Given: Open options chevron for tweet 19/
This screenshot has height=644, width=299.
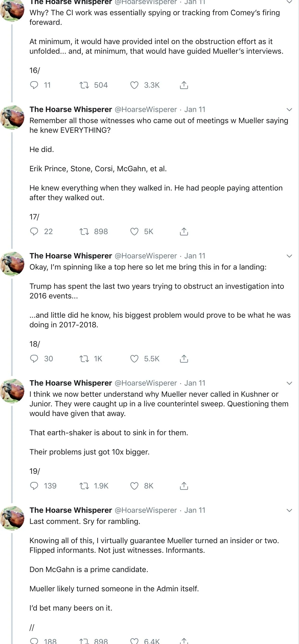Looking at the screenshot, I should click(x=289, y=383).
